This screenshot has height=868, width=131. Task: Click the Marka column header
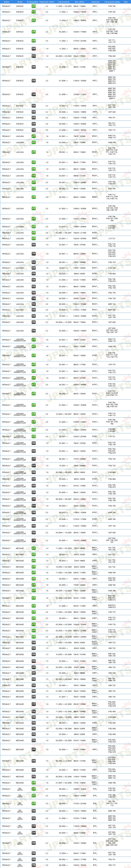point(6,2)
